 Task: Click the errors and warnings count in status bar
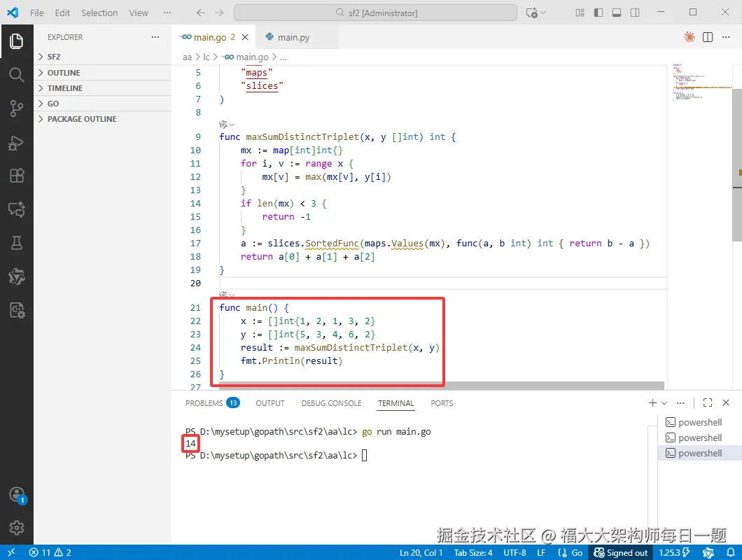click(x=50, y=552)
